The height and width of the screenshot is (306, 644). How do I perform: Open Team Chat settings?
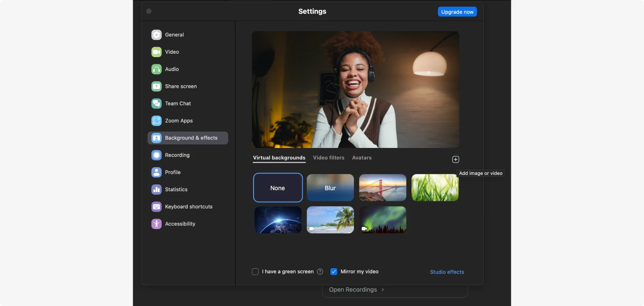point(156,103)
